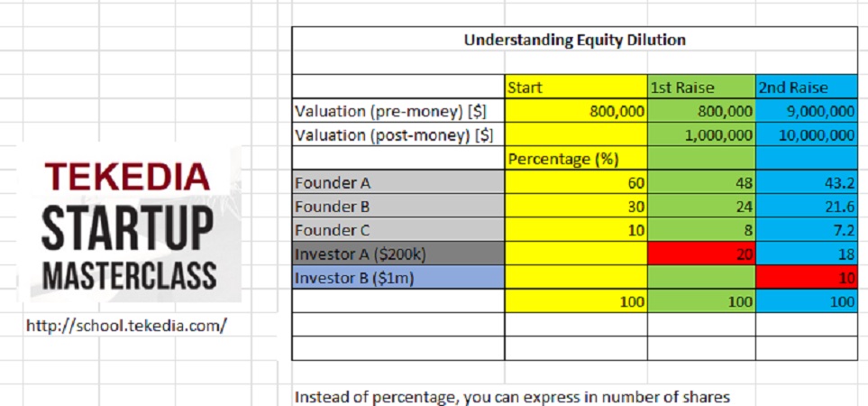Select the Investor A ($200k) cell
Viewport: 868px width, 406px height.
tap(397, 254)
